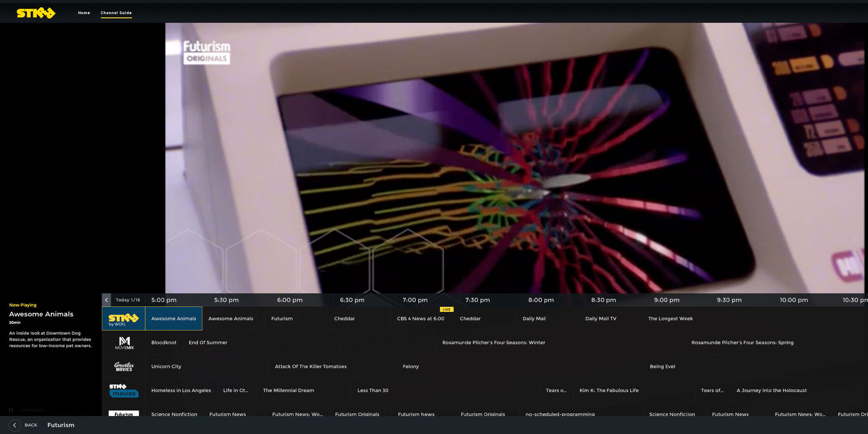The height and width of the screenshot is (434, 868).
Task: Click the pause icon near Live broadcast
Action: [11, 410]
